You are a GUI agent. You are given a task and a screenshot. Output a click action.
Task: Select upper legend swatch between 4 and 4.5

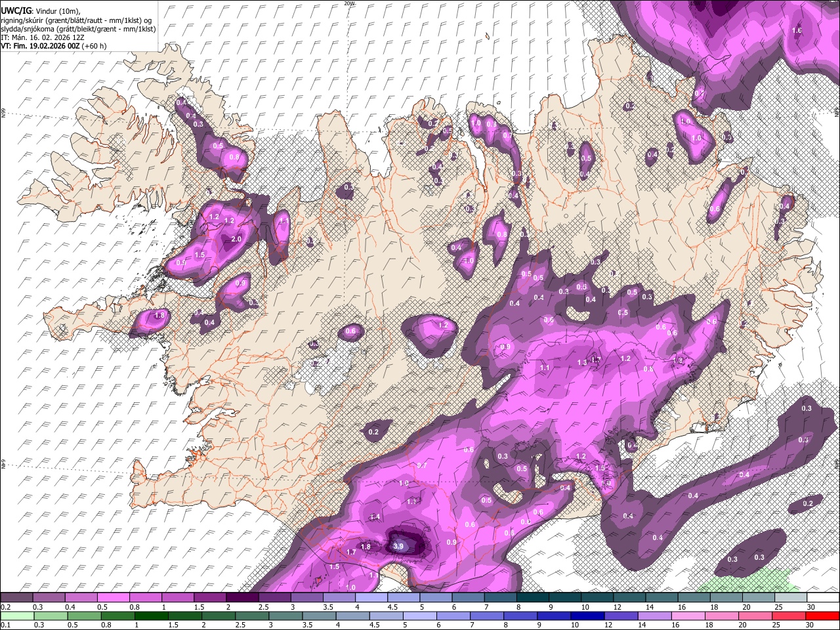[x=371, y=598]
